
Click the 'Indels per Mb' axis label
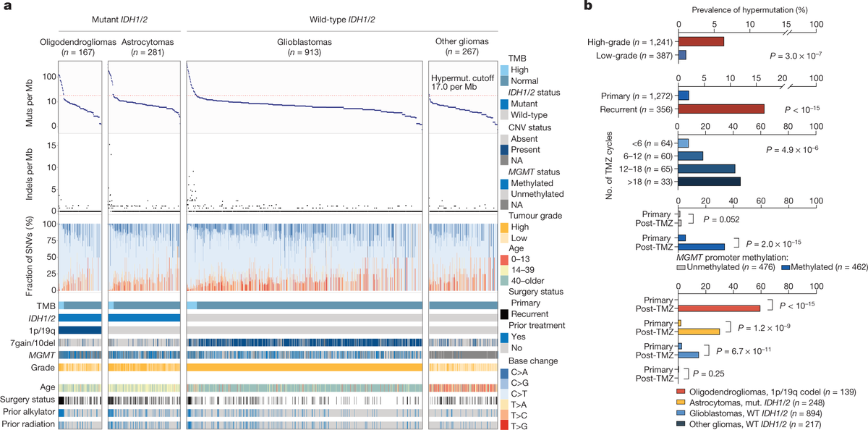coord(29,173)
